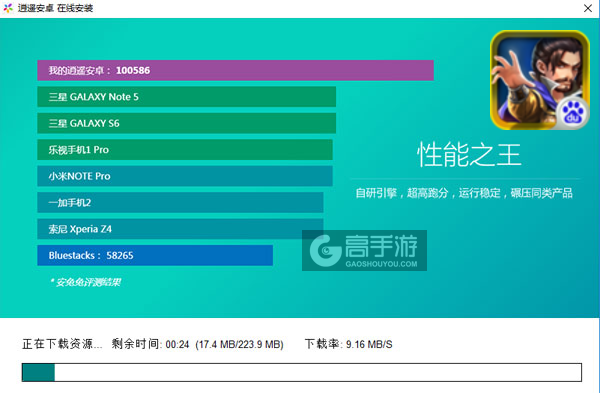Image resolution: width=600 pixels, height=393 pixels.
Task: Click the 正在下载资源 status text
Action: [x=62, y=344]
